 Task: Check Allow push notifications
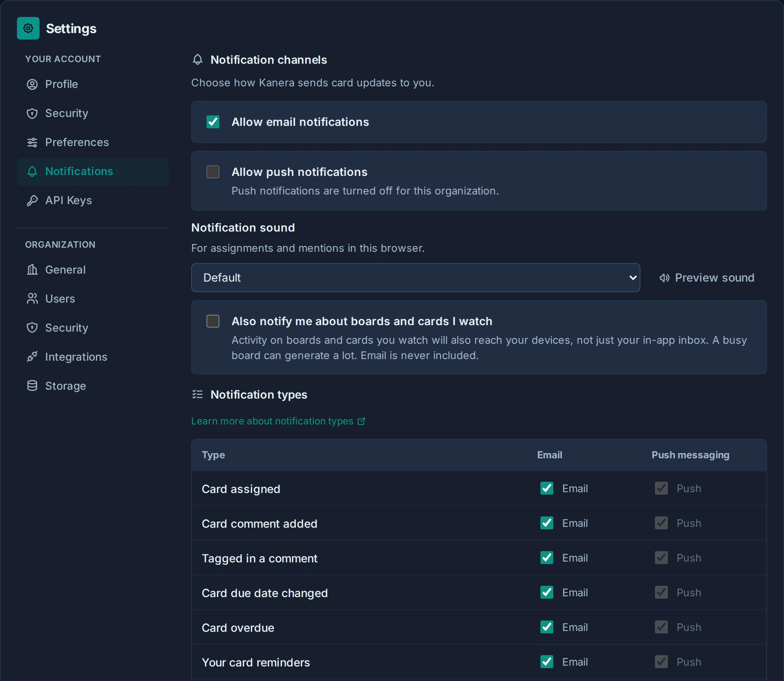pos(213,172)
